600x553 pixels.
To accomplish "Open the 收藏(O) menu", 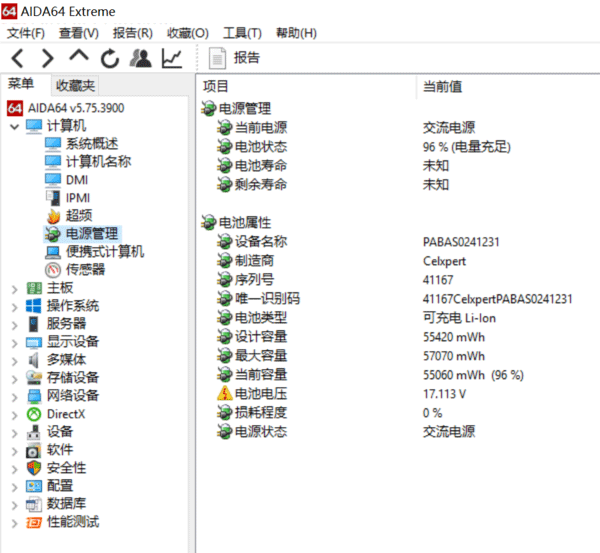I will click(188, 33).
